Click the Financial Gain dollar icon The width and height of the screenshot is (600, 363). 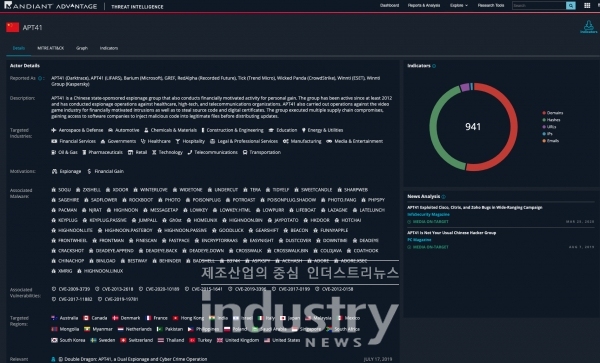click(x=89, y=171)
